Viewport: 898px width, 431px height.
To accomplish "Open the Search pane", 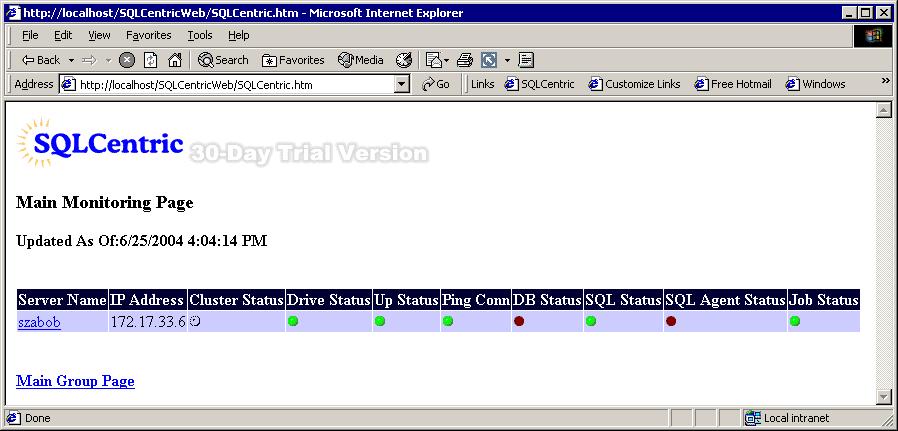I will pyautogui.click(x=223, y=60).
